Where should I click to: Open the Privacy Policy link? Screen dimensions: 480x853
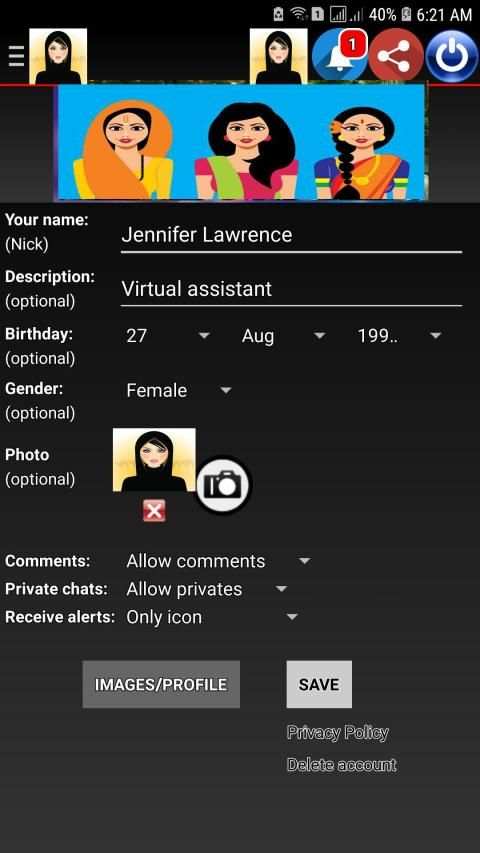pyautogui.click(x=337, y=733)
